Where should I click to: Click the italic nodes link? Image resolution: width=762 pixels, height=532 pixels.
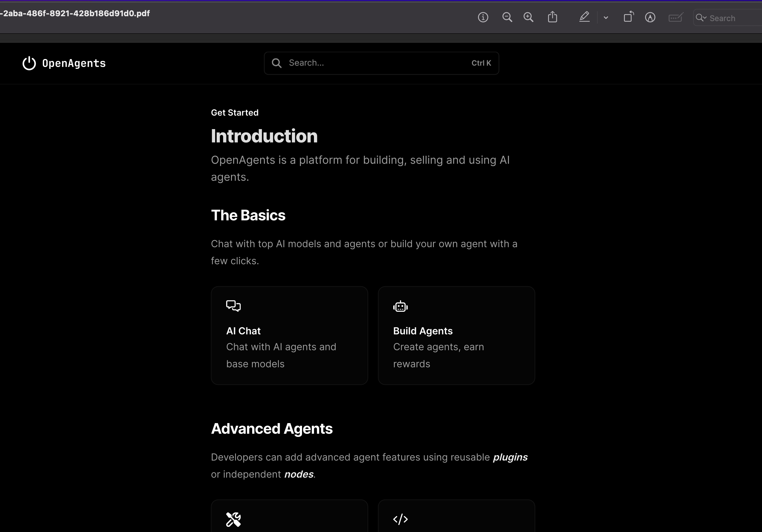click(x=299, y=474)
